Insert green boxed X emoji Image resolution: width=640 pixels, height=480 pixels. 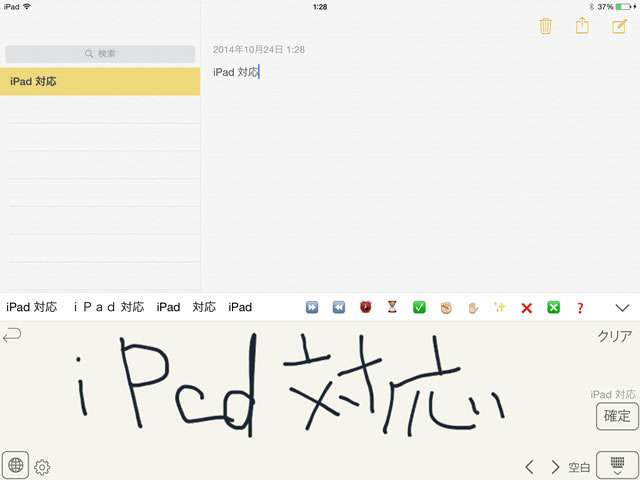(x=553, y=307)
